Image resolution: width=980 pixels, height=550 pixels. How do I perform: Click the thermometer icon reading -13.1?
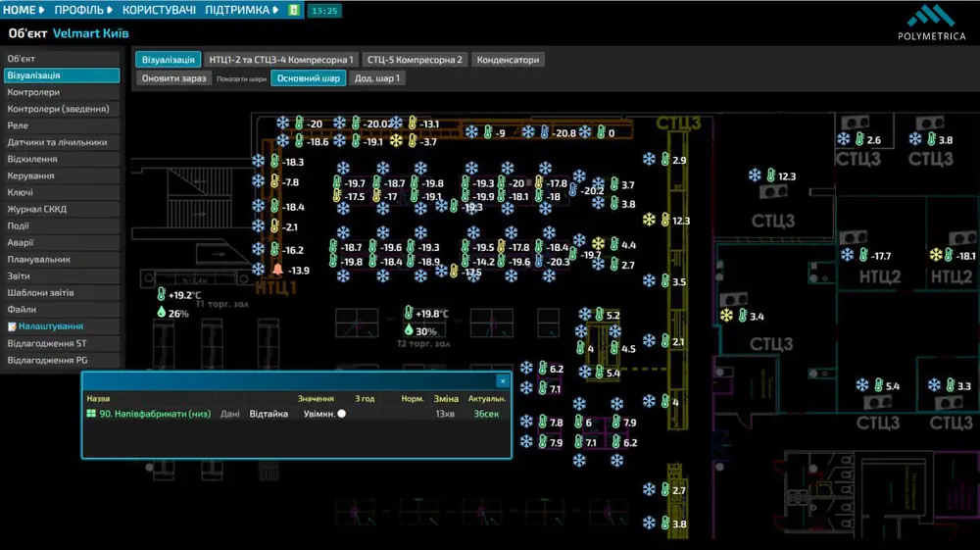413,124
